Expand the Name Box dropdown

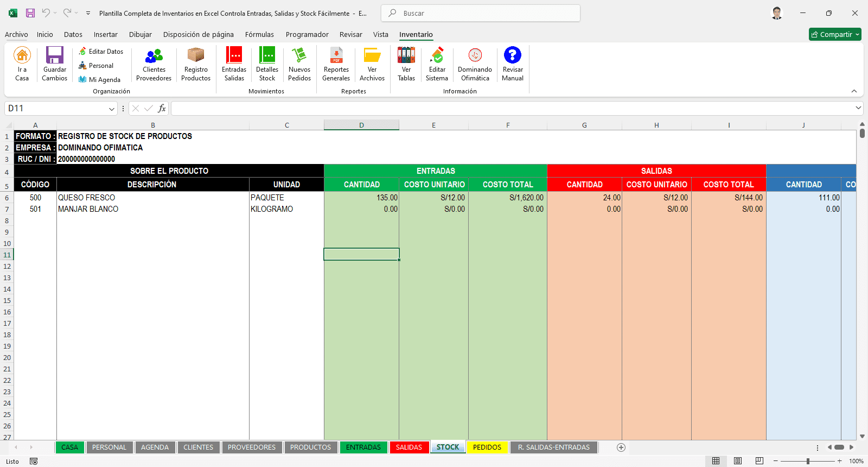[111, 109]
